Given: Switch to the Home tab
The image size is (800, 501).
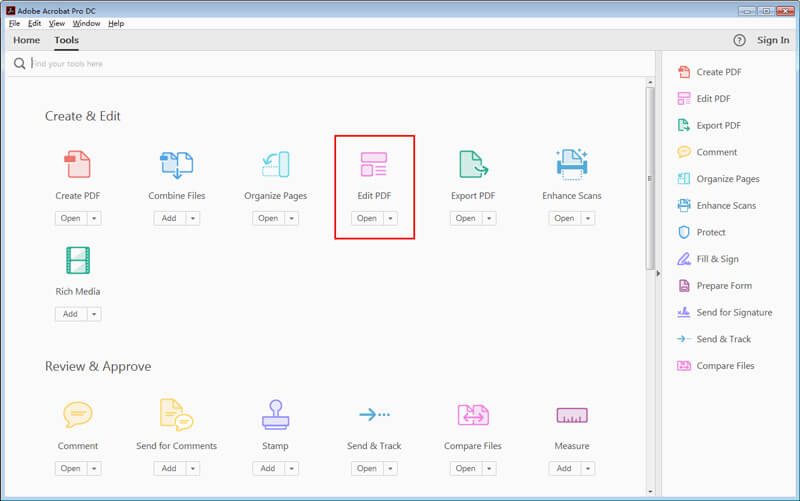Looking at the screenshot, I should (27, 41).
